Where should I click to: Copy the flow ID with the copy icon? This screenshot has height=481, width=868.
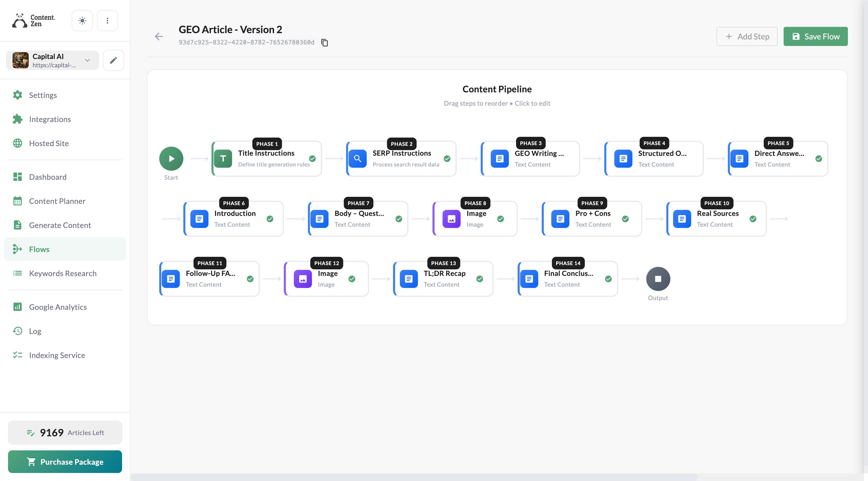324,42
